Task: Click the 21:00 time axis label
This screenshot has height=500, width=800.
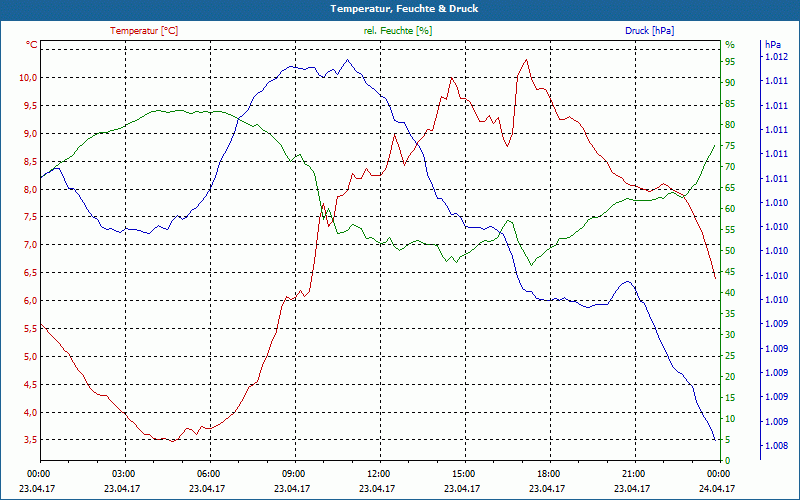Action: 632,473
